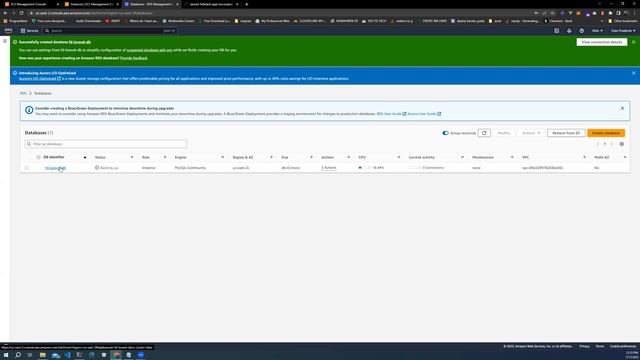
Task: Switch to the second browser tab
Action: 91,4
